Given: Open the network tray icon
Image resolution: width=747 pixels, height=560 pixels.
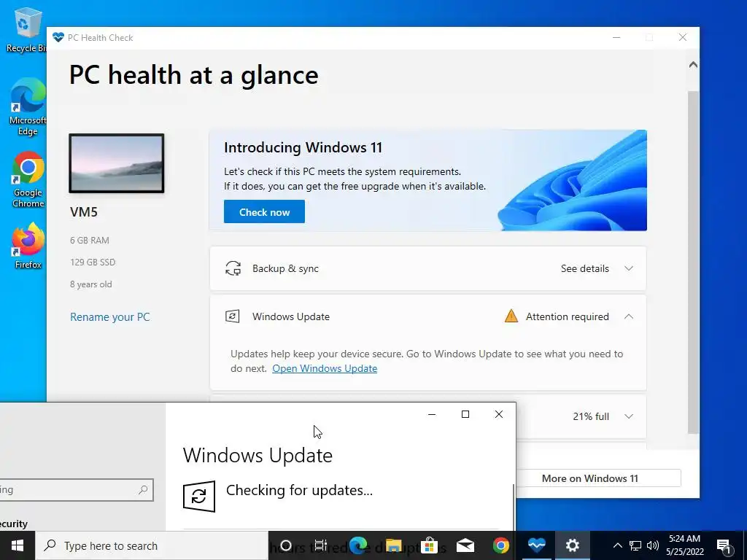Looking at the screenshot, I should pyautogui.click(x=635, y=545).
